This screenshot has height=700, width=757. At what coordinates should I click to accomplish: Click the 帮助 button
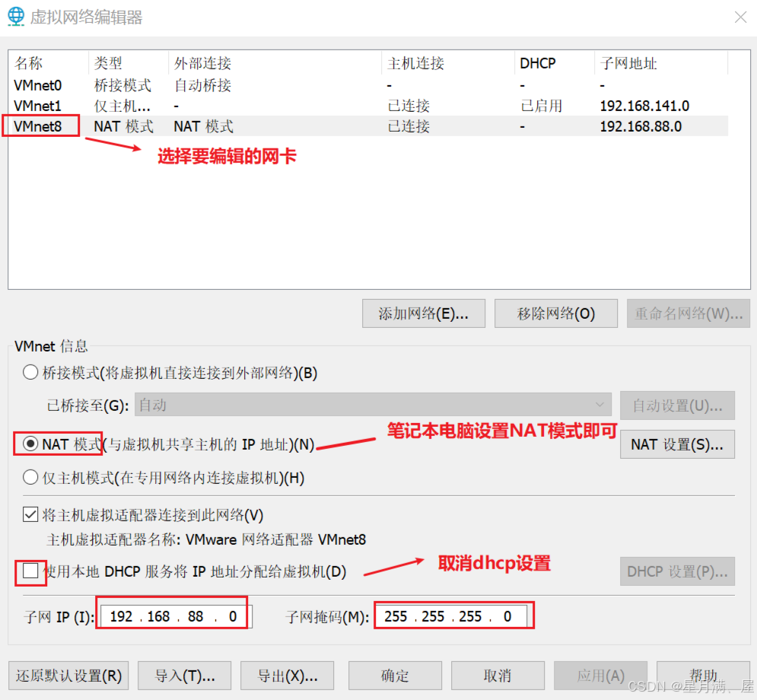point(703,676)
